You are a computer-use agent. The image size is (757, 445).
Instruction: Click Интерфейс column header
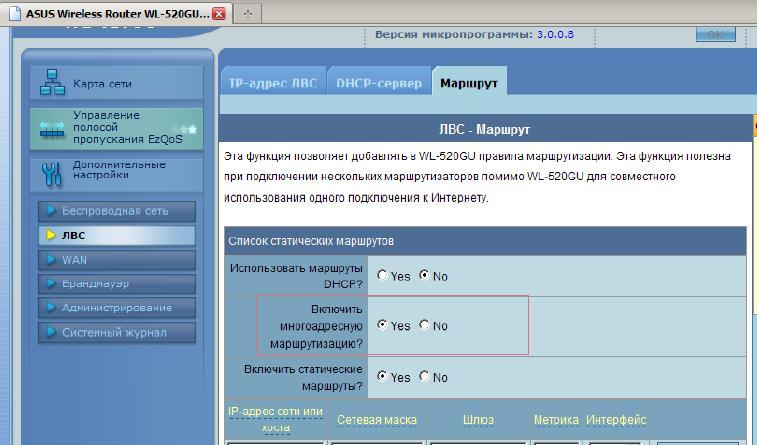click(x=616, y=420)
